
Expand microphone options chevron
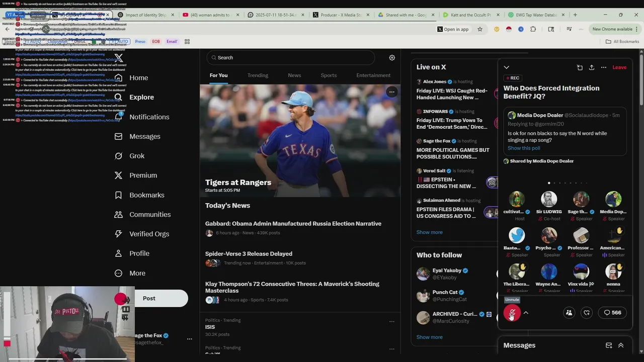pyautogui.click(x=526, y=313)
